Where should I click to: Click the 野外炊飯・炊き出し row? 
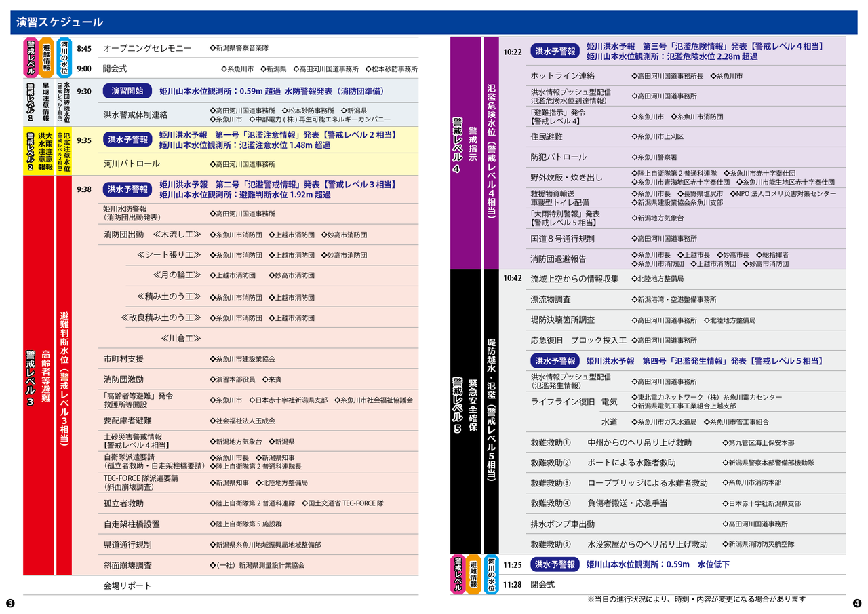click(686, 178)
